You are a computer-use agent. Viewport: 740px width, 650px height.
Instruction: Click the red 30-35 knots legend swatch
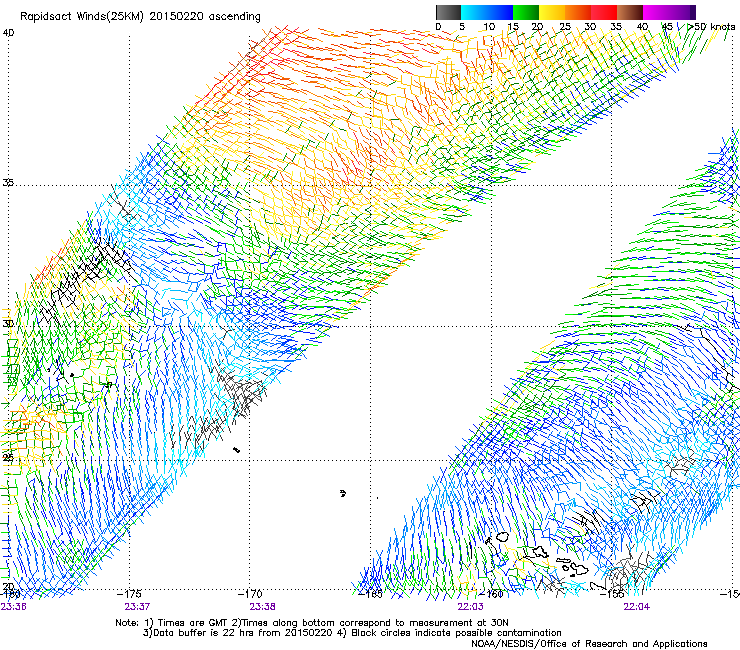click(604, 12)
